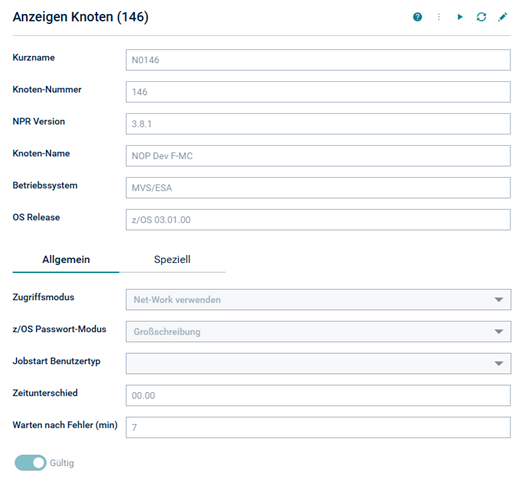The image size is (520, 490).
Task: Click the Warten nach Fehler field
Action: tap(318, 427)
